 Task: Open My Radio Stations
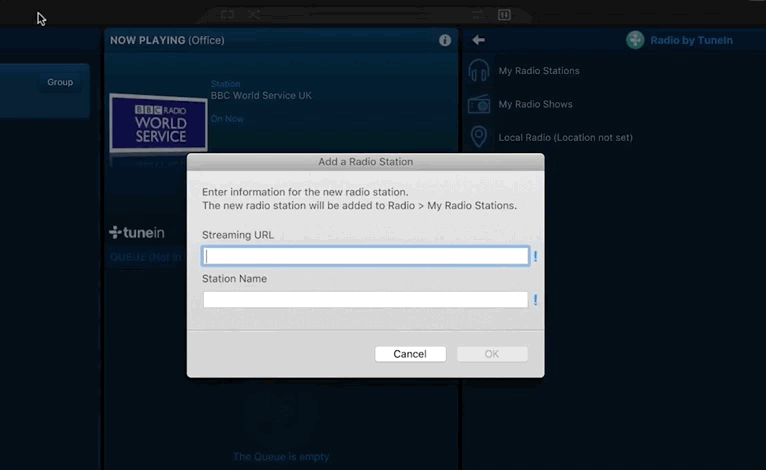pos(539,71)
